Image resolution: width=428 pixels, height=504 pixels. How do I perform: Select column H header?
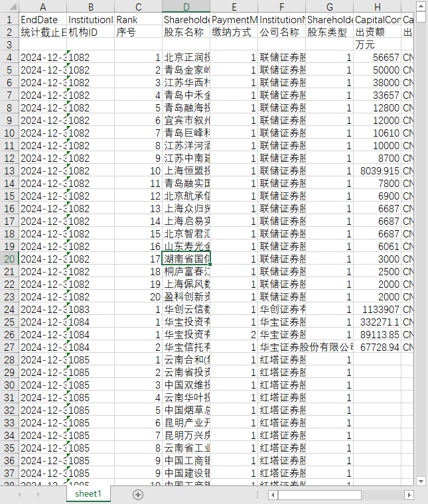(377, 7)
